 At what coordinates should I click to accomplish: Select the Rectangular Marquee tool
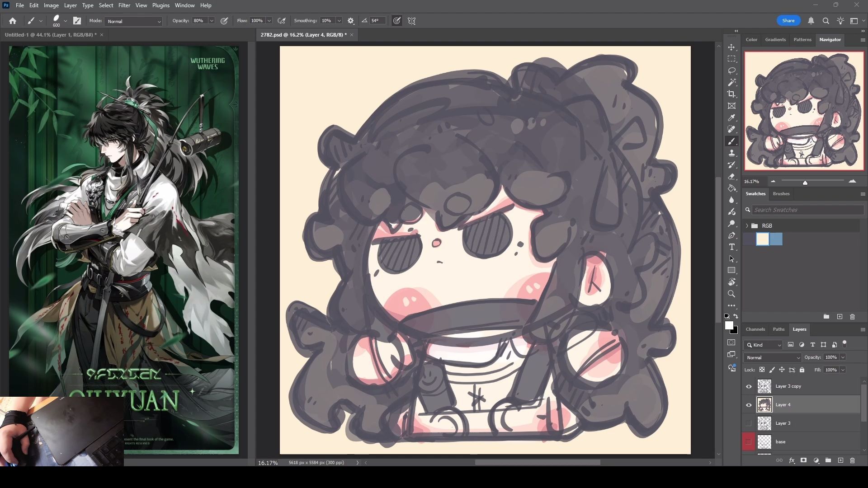731,59
